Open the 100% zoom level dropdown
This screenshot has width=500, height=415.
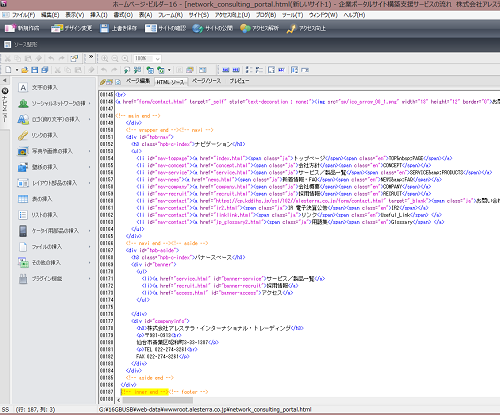(158, 59)
